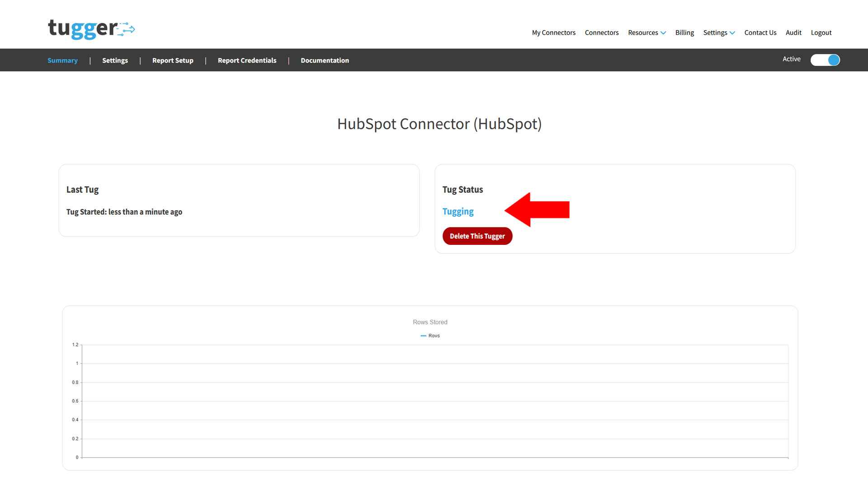The width and height of the screenshot is (868, 488).
Task: Click Contact Us link
Action: (760, 33)
